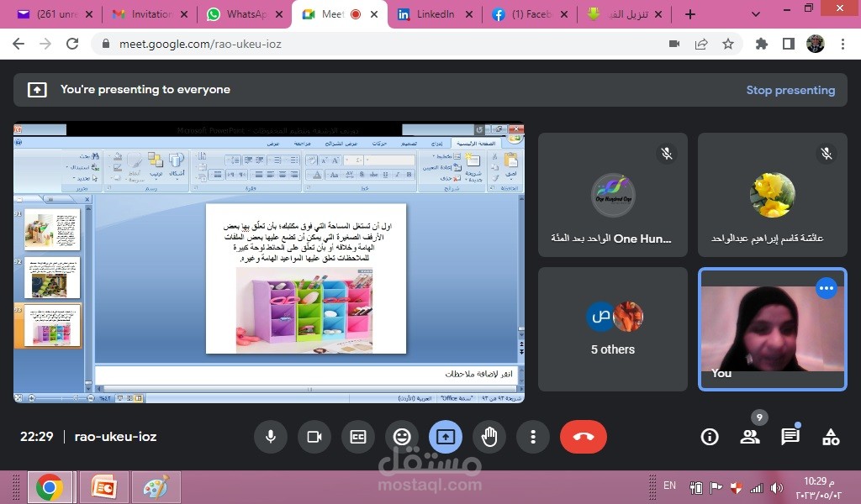
Task: Open the Action Center flag icon
Action: [x=716, y=487]
